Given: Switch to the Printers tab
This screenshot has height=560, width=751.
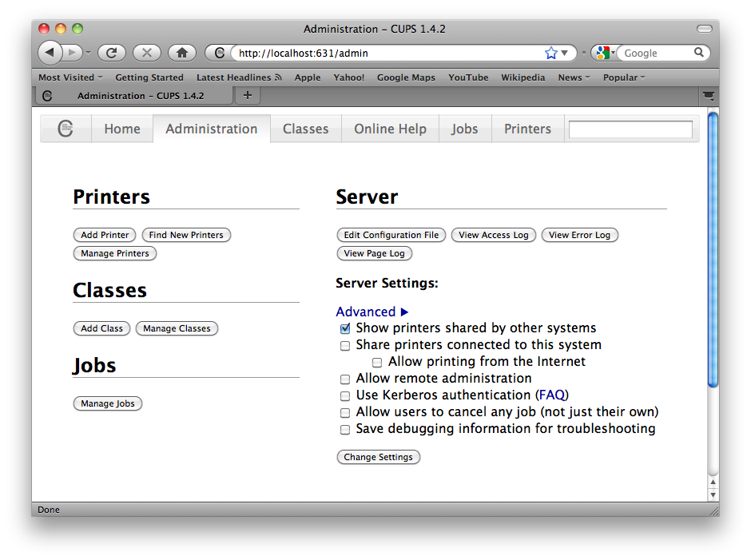Looking at the screenshot, I should [527, 129].
